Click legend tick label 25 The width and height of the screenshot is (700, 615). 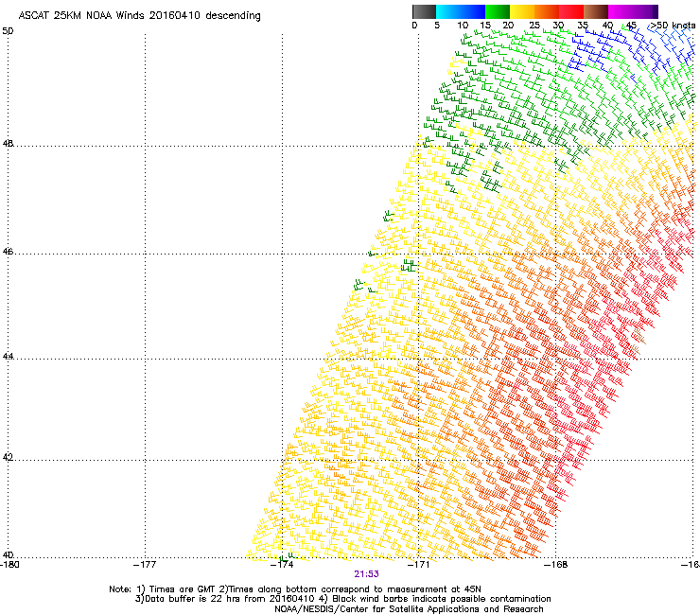[x=534, y=26]
